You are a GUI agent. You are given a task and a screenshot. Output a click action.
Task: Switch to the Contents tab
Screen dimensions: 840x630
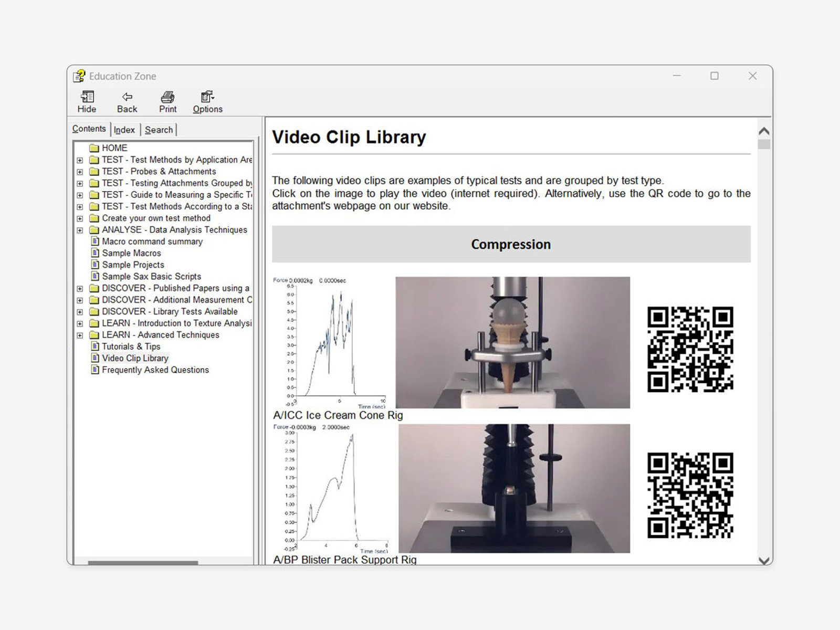(89, 129)
